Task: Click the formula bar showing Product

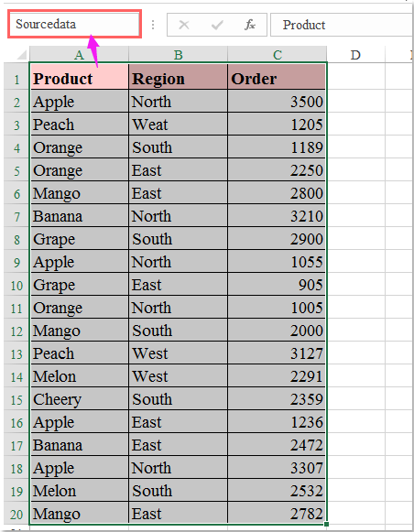Action: tap(342, 25)
